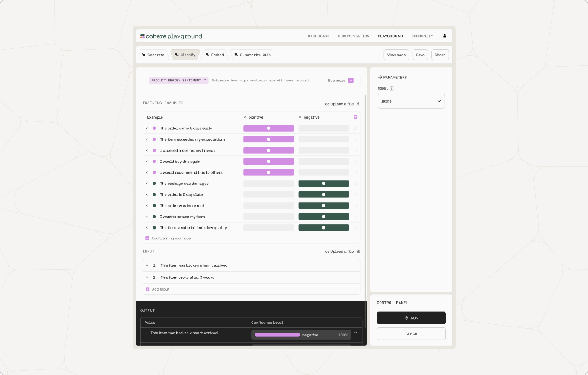Delete example 'I want to return my item'

(146, 217)
